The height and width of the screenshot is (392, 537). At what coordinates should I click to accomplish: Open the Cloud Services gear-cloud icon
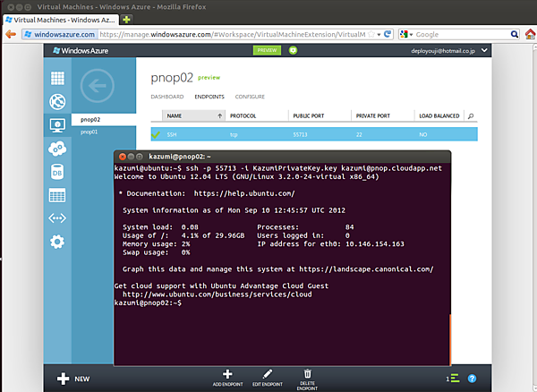point(57,149)
